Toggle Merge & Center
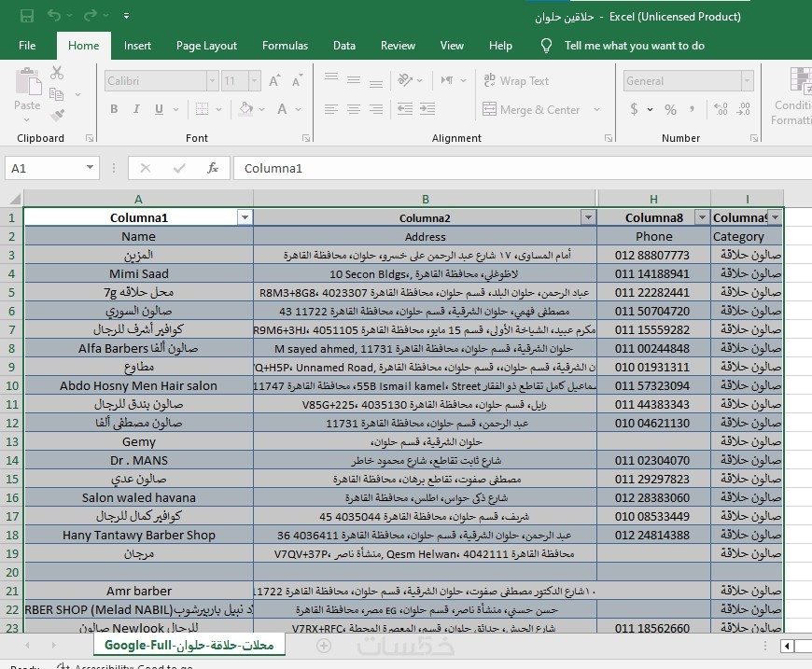This screenshot has width=812, height=669. [x=531, y=109]
